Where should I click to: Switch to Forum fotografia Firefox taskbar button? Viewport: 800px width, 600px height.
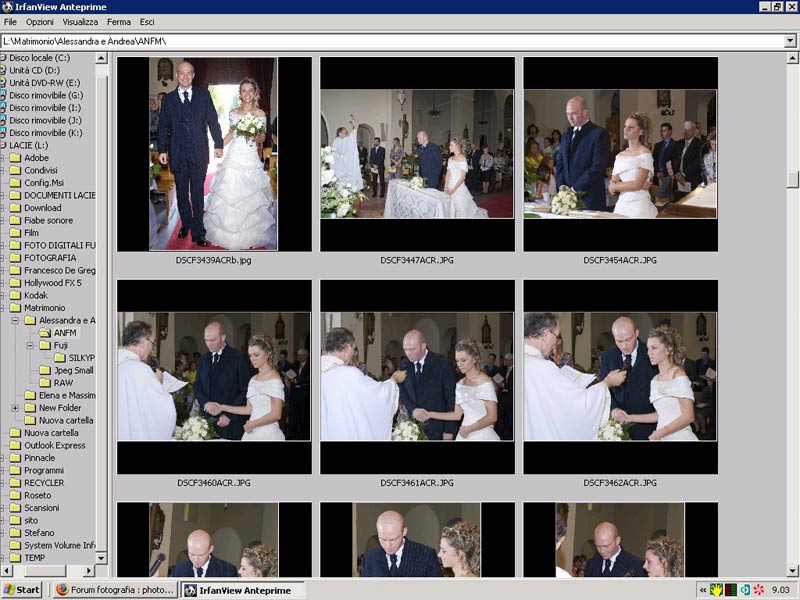115,590
